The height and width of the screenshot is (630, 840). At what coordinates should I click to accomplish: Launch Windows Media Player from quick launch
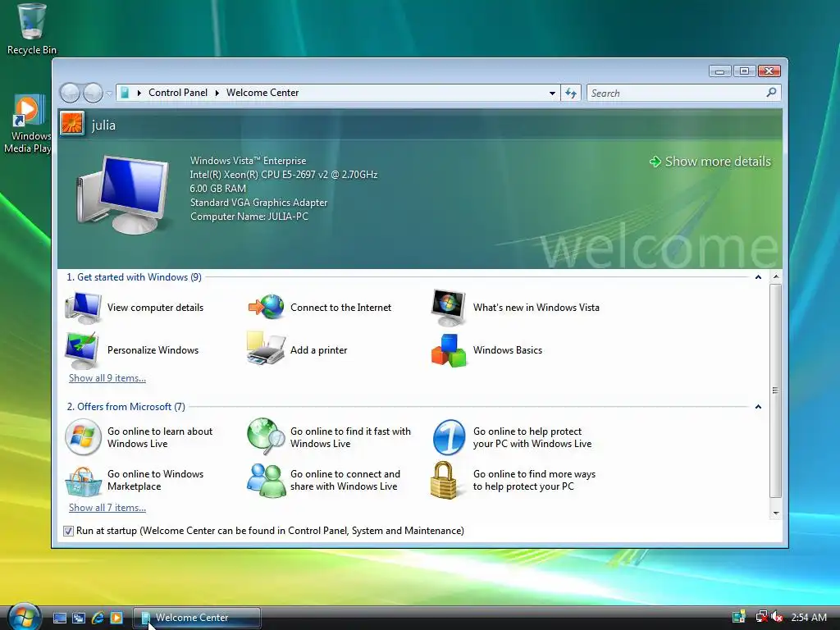pyautogui.click(x=116, y=618)
